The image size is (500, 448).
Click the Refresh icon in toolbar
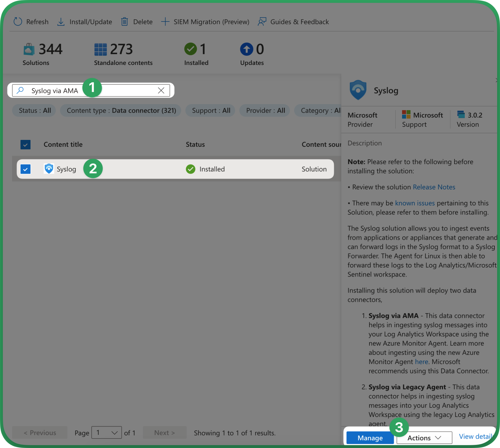[x=18, y=22]
